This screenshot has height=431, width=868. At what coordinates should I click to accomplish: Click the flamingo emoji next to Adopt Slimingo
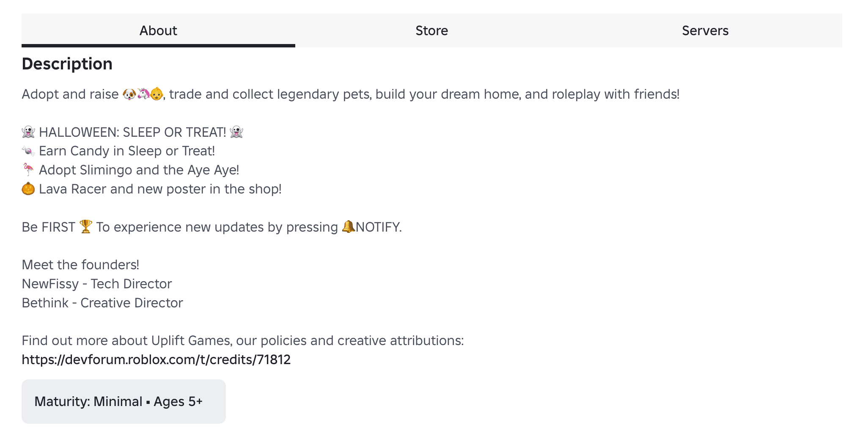(x=28, y=169)
